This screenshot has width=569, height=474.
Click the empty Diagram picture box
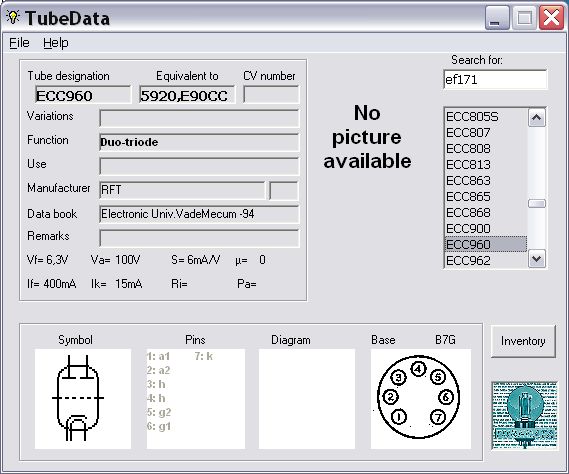[307, 399]
